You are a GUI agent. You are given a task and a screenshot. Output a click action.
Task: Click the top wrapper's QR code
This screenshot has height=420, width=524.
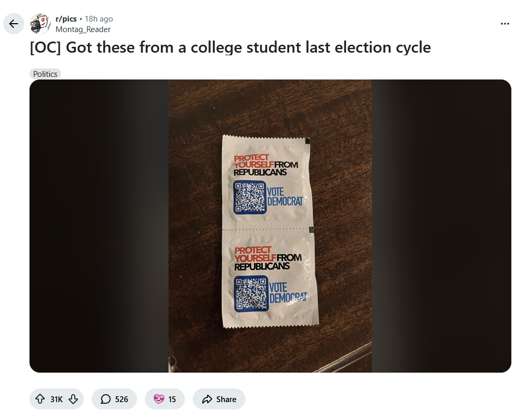pos(250,197)
